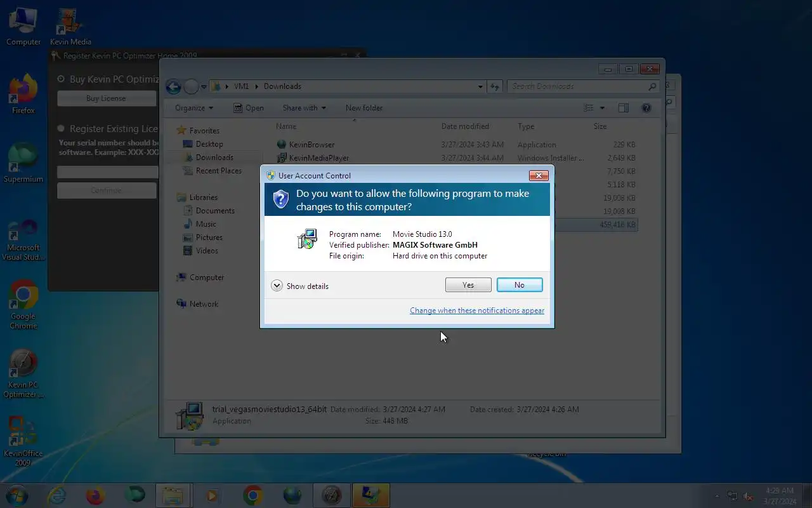Screen dimensions: 812x508
Task: Select Recent Places under Favorites
Action: (x=218, y=171)
